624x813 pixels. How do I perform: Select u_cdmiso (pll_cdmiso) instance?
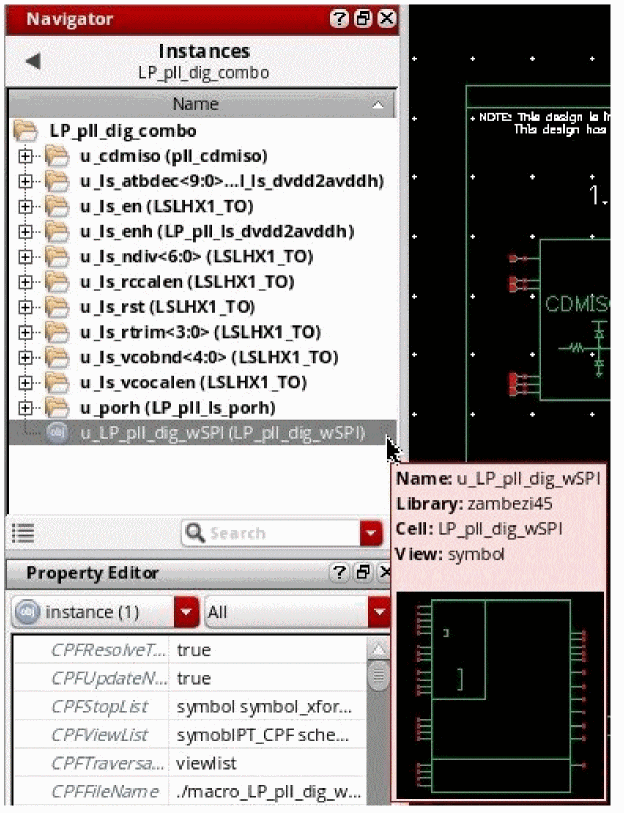point(174,156)
